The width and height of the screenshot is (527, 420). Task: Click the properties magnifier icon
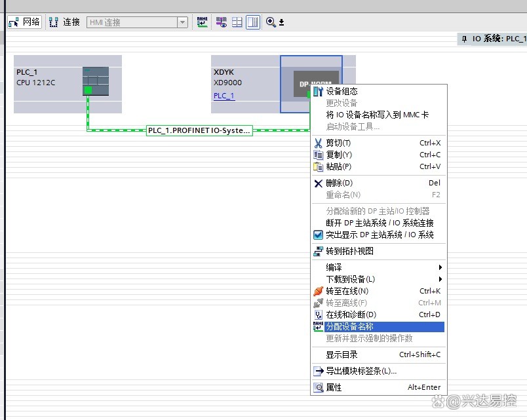tap(318, 388)
